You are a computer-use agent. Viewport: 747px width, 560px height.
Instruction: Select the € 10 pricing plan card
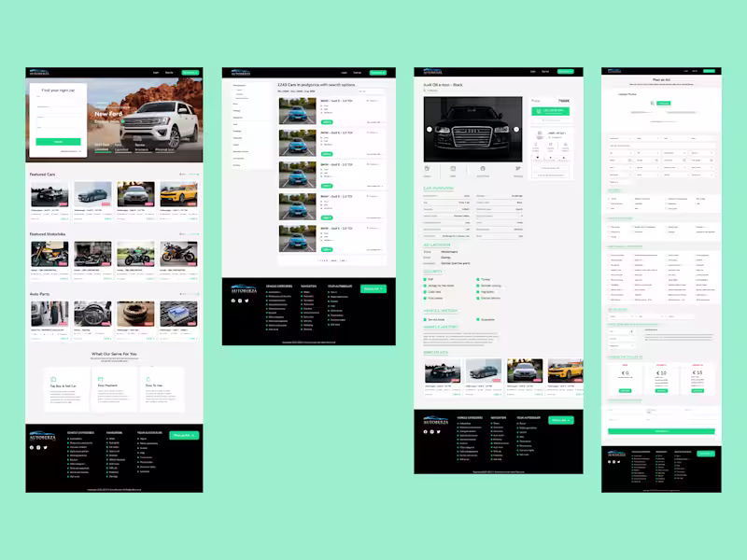661,379
